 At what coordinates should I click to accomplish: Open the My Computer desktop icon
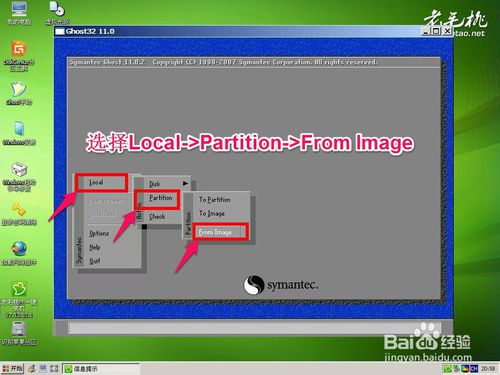pyautogui.click(x=19, y=12)
